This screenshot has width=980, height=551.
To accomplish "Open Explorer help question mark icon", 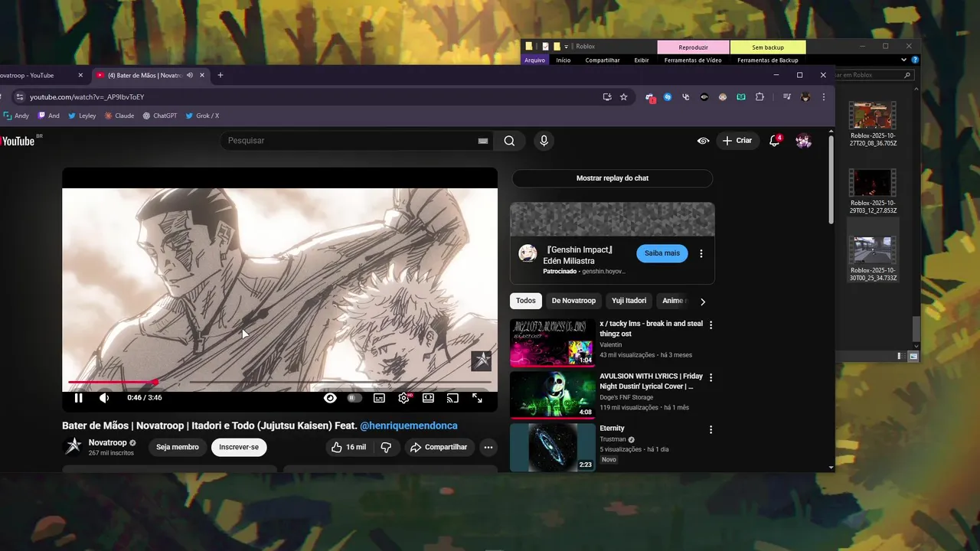I will pyautogui.click(x=915, y=60).
